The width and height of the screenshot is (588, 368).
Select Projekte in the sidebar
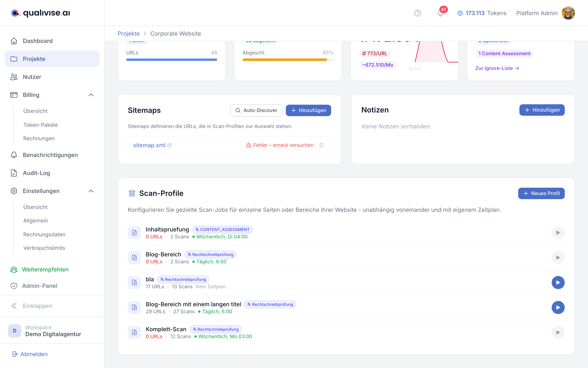tap(52, 59)
